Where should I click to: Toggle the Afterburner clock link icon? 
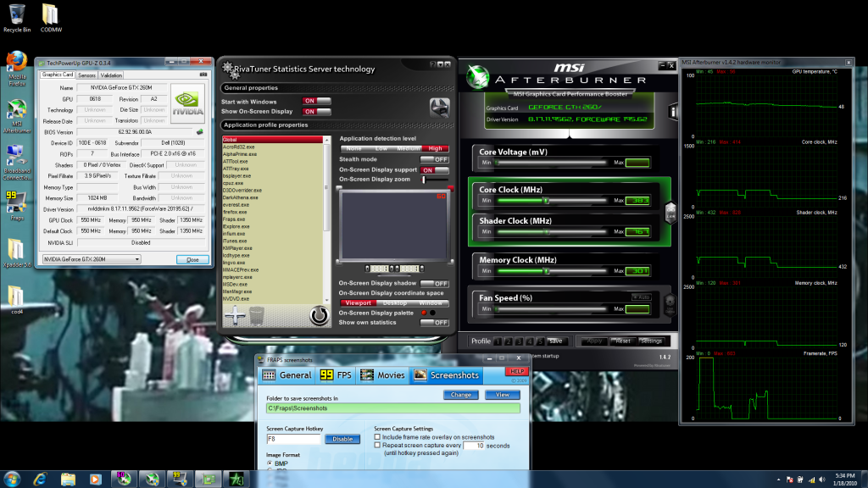click(670, 213)
